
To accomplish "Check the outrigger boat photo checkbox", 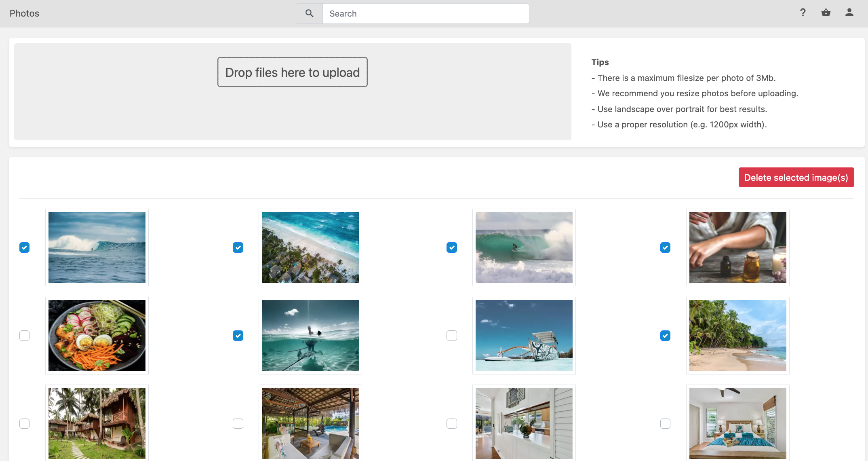I will pyautogui.click(x=452, y=336).
